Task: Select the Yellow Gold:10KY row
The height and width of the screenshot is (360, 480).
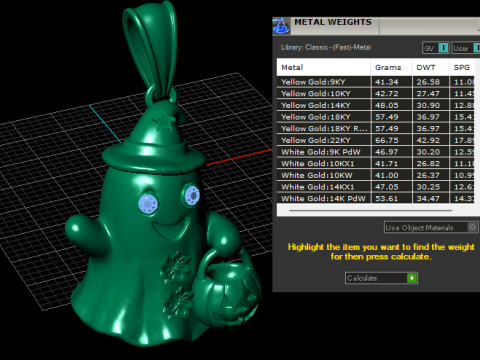Action: click(x=376, y=93)
